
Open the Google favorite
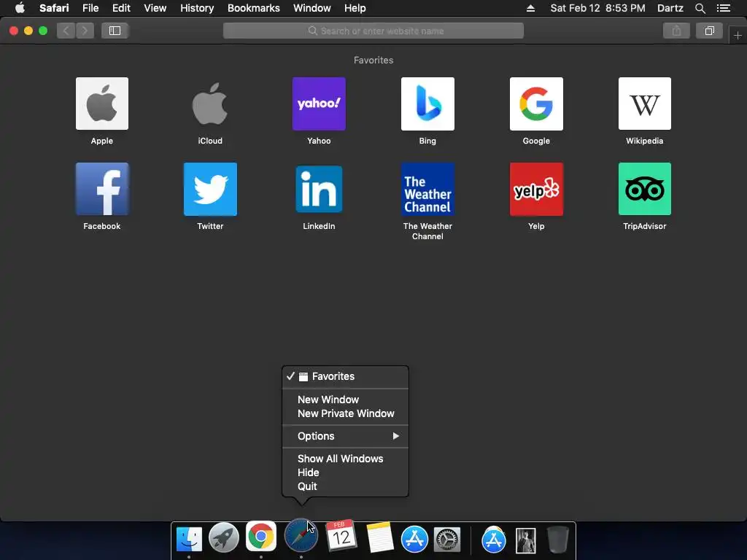pyautogui.click(x=536, y=104)
